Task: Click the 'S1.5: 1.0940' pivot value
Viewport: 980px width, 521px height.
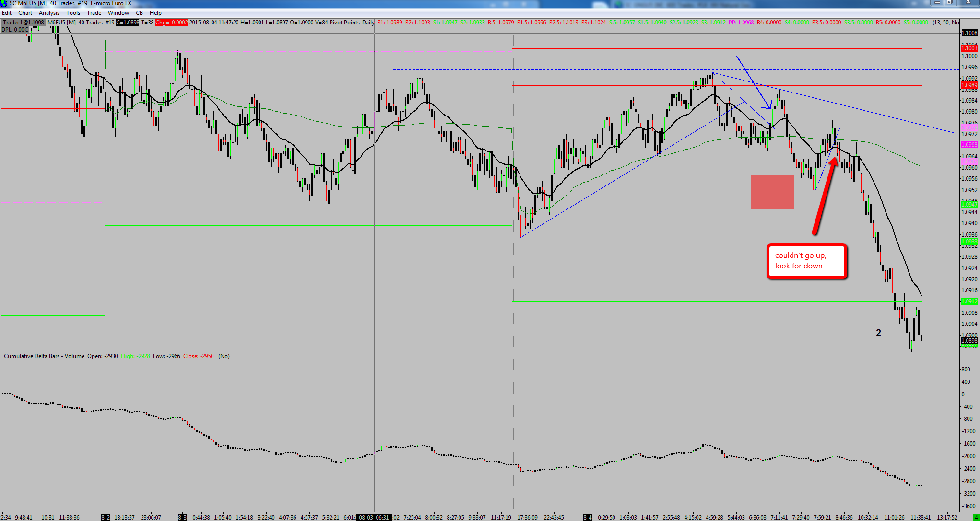Action: pos(652,23)
